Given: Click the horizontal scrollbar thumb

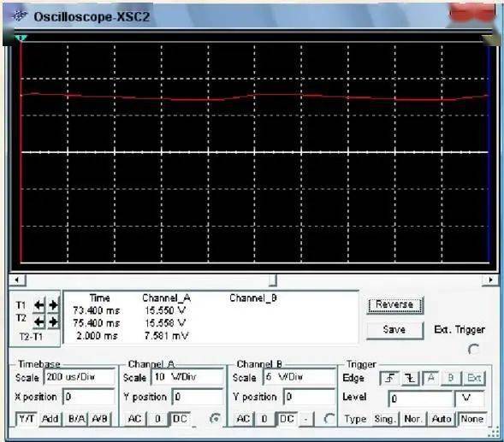Looking at the screenshot, I should click(273, 280).
